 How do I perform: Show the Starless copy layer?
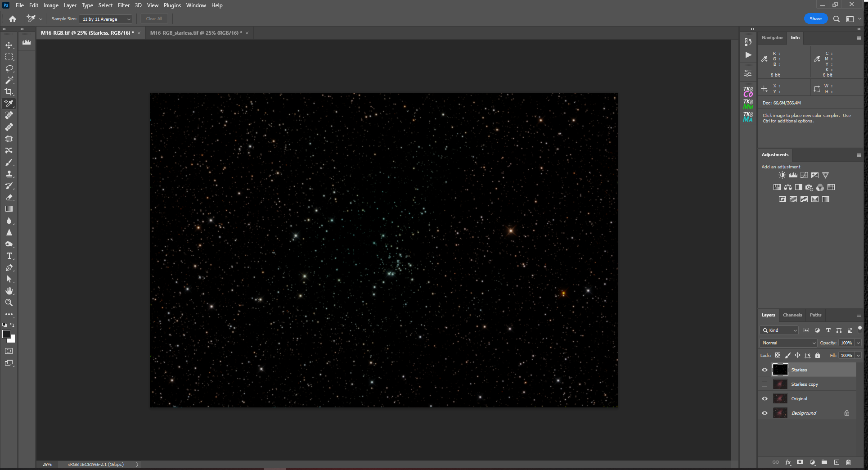[x=765, y=384]
